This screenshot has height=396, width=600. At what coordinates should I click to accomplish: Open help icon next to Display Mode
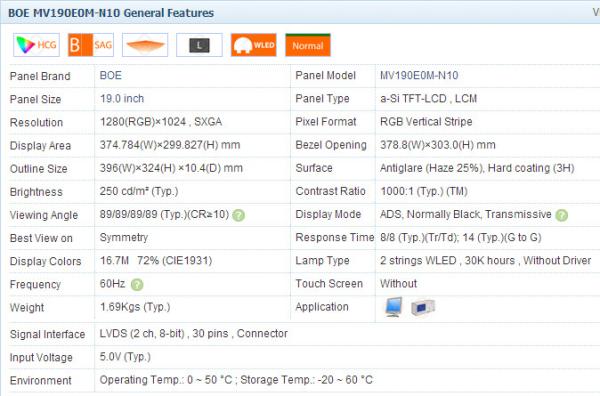(562, 215)
